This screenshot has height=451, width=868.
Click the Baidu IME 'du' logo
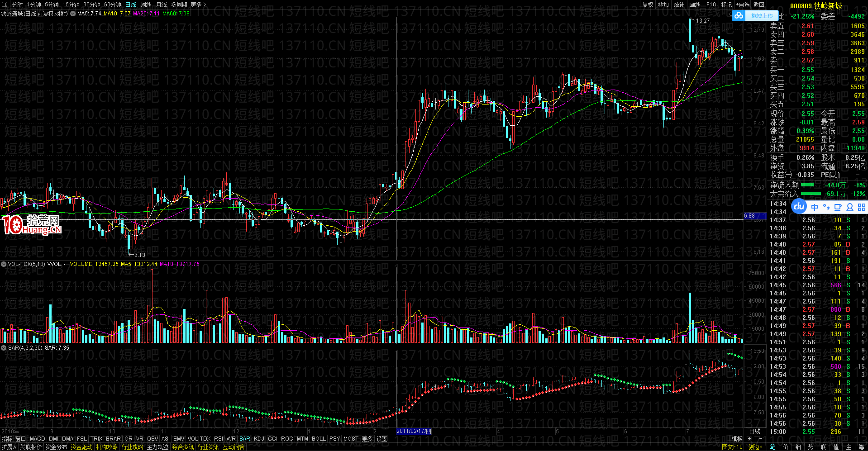point(799,206)
